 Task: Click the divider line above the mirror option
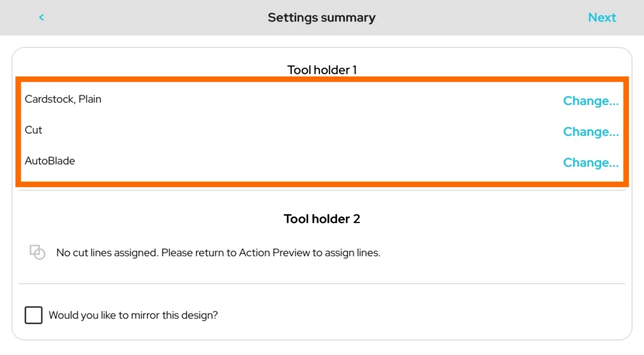click(x=322, y=283)
